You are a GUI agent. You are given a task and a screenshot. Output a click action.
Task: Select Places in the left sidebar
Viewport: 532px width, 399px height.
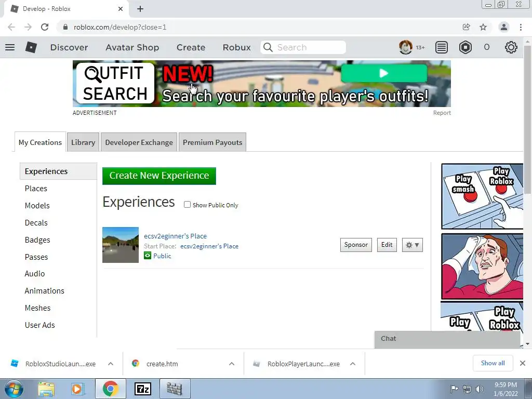36,188
